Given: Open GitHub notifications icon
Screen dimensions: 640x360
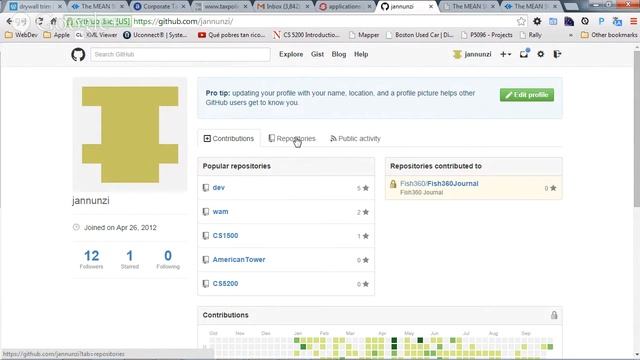Looking at the screenshot, I should click(524, 54).
